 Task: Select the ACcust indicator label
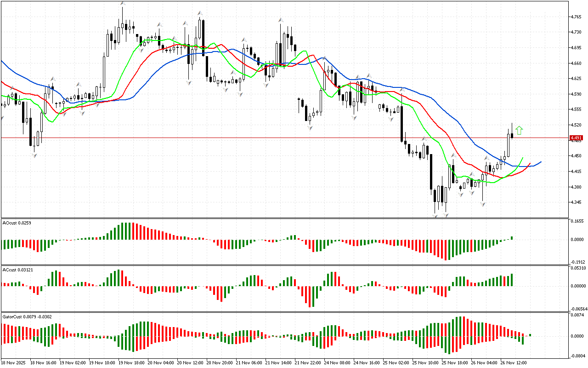(x=16, y=269)
